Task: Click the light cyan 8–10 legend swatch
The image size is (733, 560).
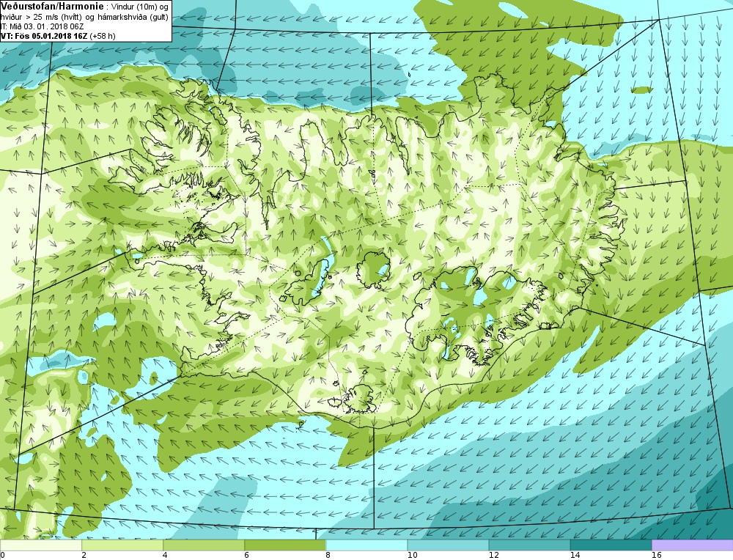Action: tap(366, 545)
